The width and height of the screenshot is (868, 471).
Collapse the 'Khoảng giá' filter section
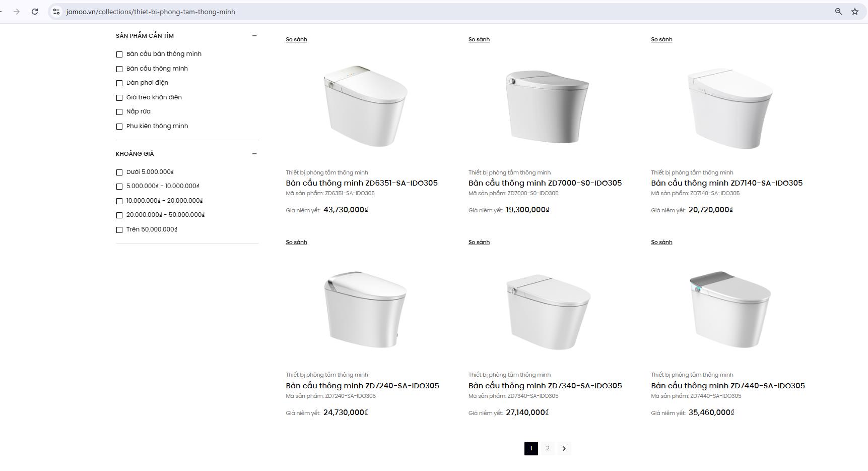tap(254, 154)
